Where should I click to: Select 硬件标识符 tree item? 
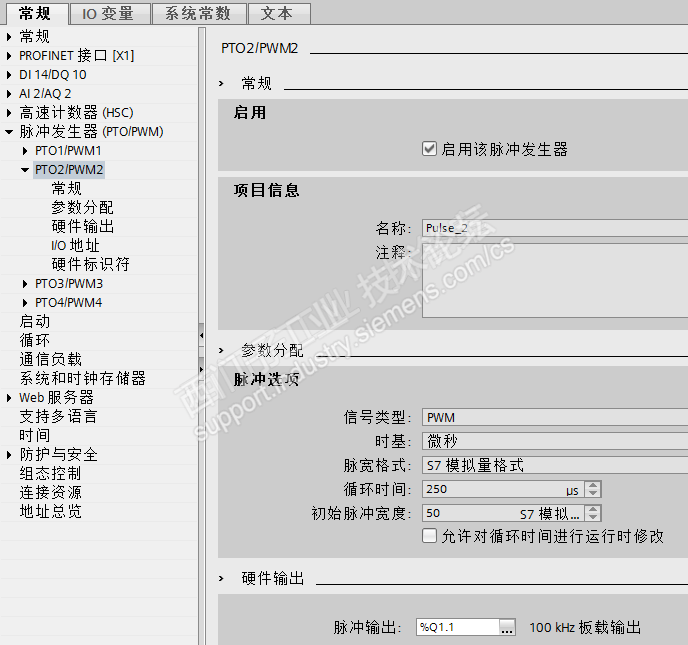tap(90, 264)
